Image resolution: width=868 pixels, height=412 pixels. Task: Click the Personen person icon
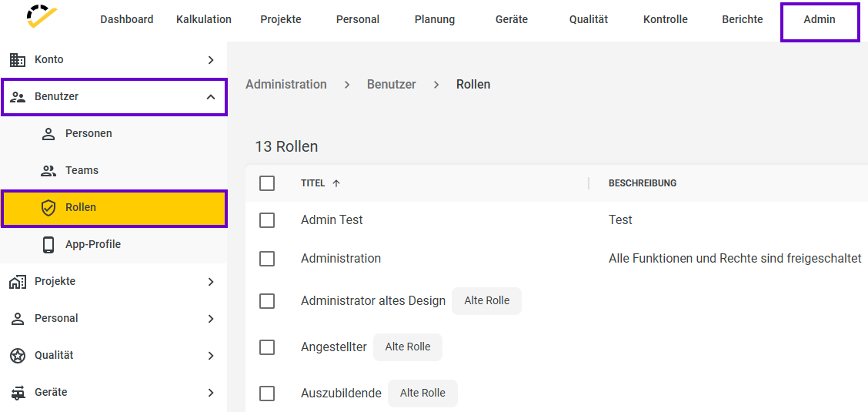(48, 134)
